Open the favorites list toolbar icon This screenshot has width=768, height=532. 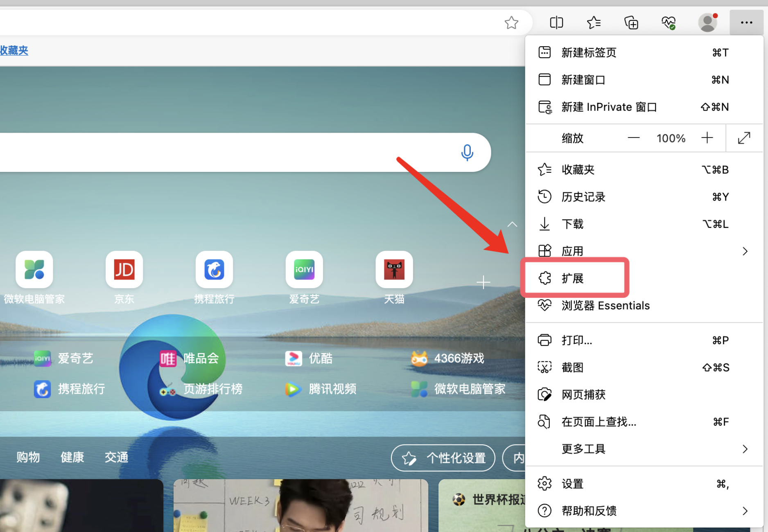(x=594, y=23)
